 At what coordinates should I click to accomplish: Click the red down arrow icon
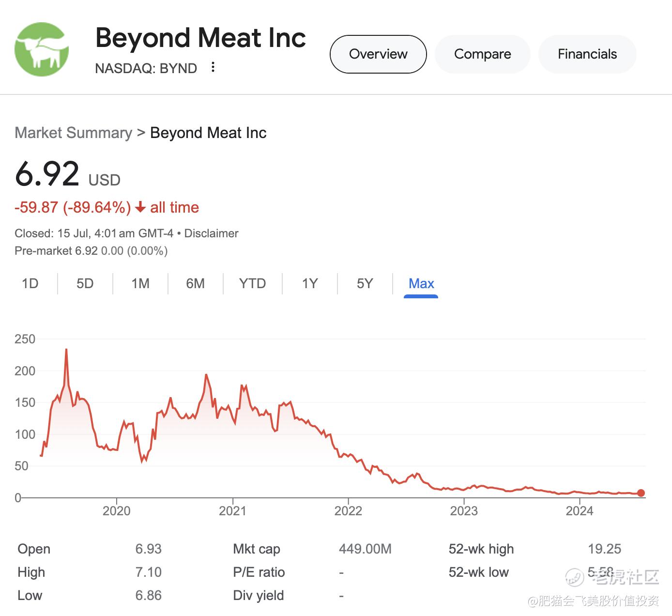pyautogui.click(x=140, y=208)
